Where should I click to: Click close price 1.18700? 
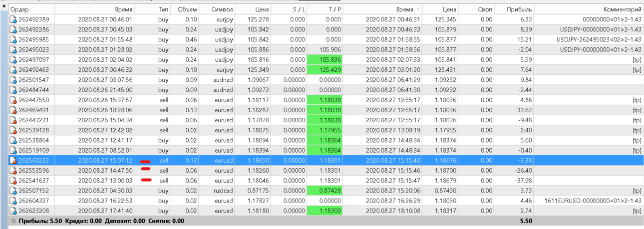pyautogui.click(x=445, y=171)
